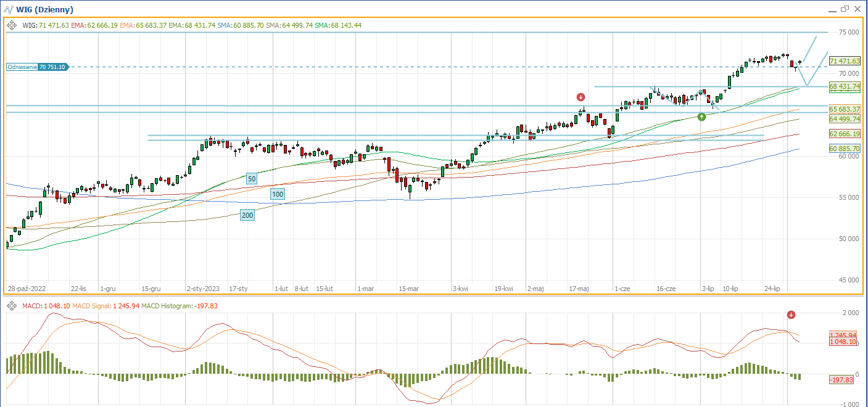Close the WIG chart window
The height and width of the screenshot is (407, 868).
(858, 9)
